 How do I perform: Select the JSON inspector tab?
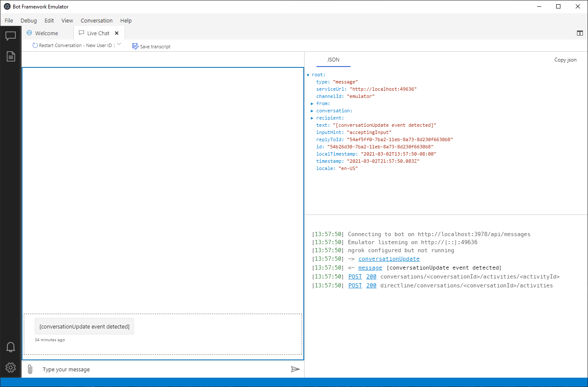pyautogui.click(x=333, y=60)
